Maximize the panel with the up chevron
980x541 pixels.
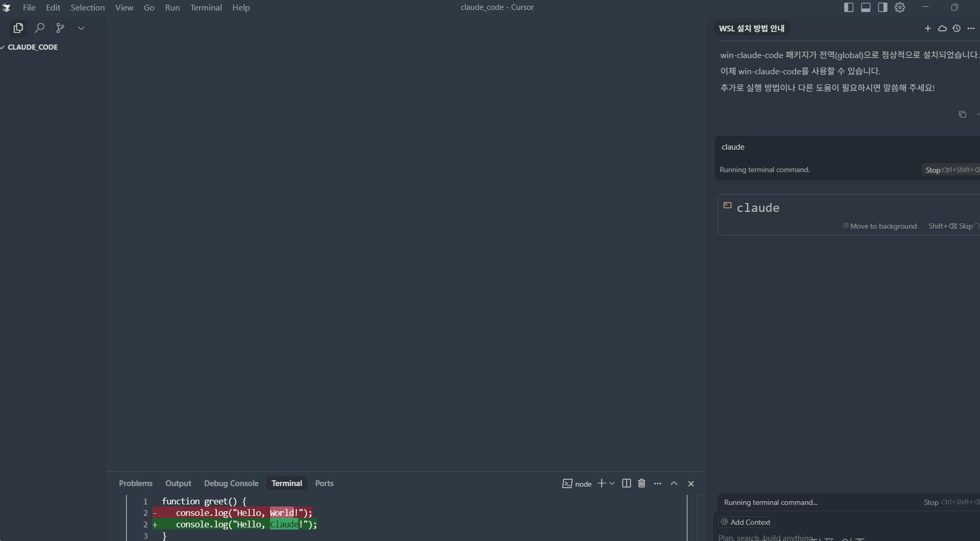(x=674, y=483)
